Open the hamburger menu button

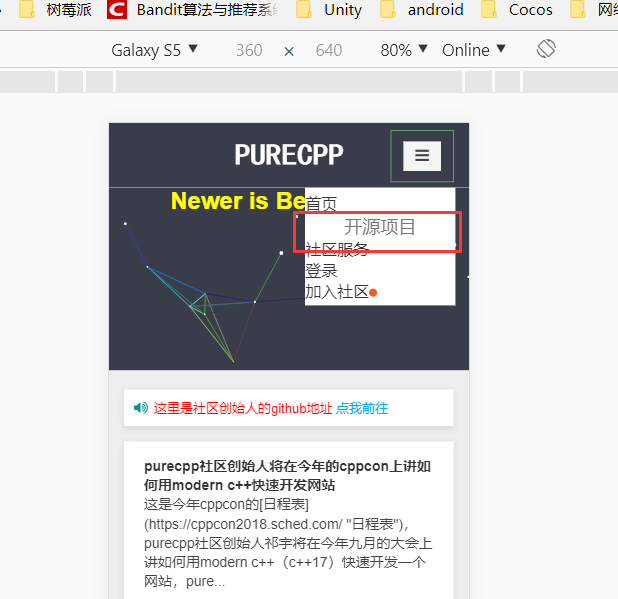[x=422, y=156]
